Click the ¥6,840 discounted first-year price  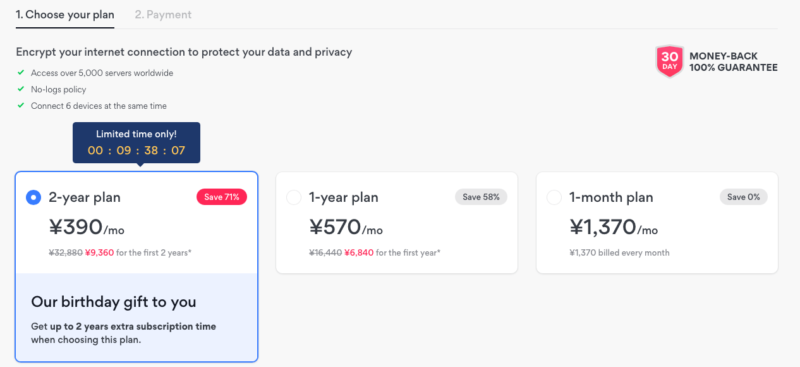[x=359, y=253]
